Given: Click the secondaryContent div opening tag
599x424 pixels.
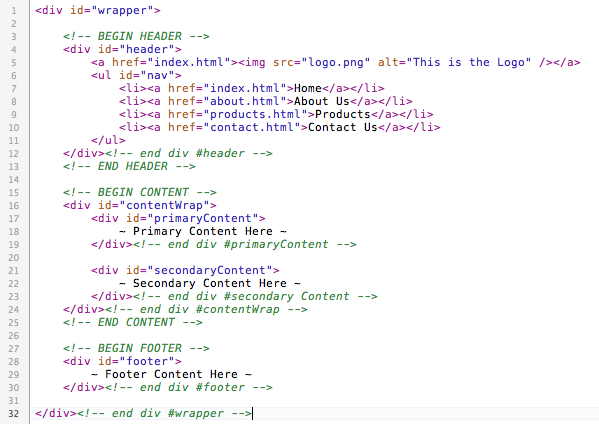Looking at the screenshot, I should 185,270.
